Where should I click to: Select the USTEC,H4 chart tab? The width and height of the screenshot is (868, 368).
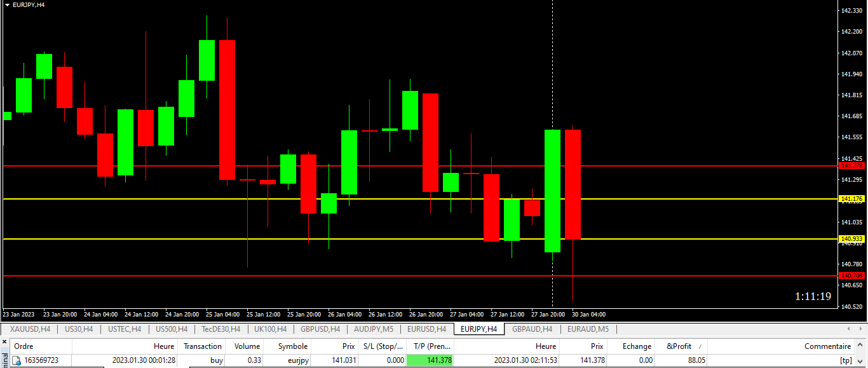125,329
